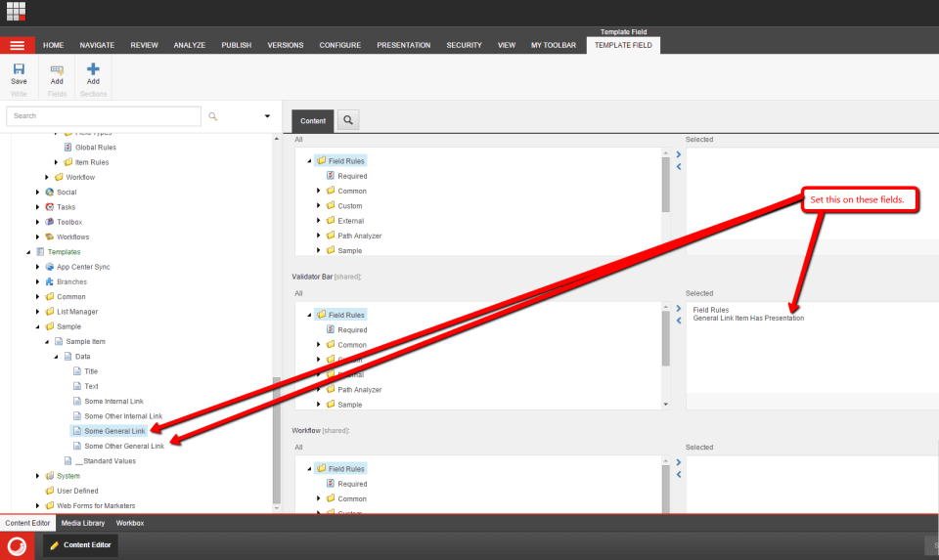Viewport: 939px width, 560px height.
Task: Expand the Workflow folder in tree
Action: 47,177
